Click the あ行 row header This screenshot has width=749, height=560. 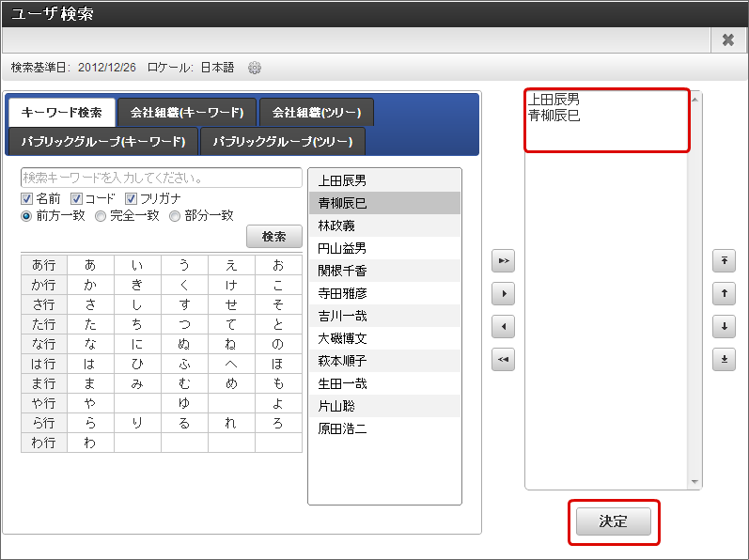[43, 265]
